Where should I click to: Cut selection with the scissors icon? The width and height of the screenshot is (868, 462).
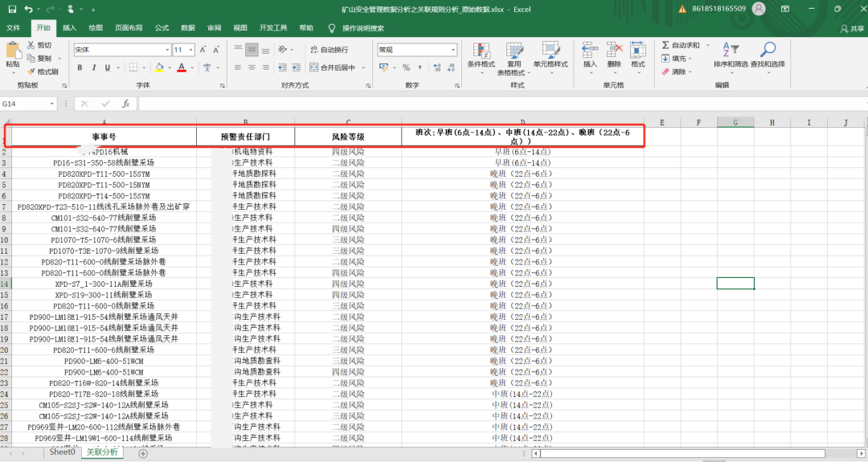(31, 45)
